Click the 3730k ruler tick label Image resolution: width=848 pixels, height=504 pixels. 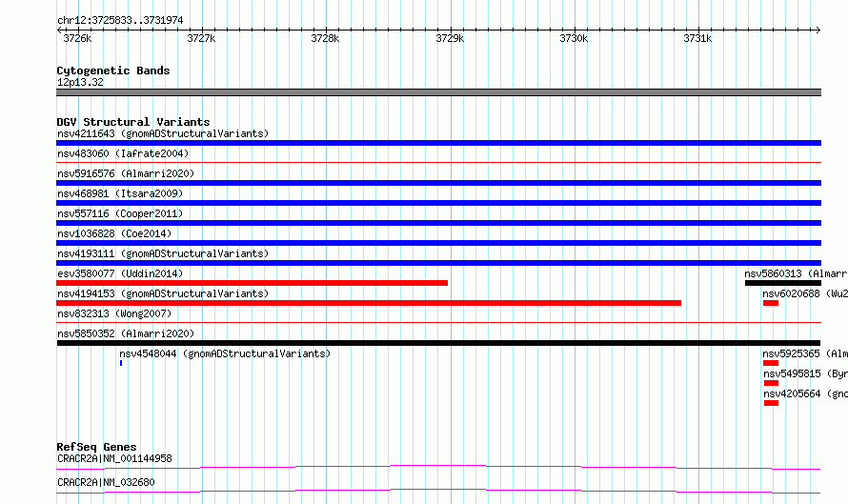coord(574,38)
